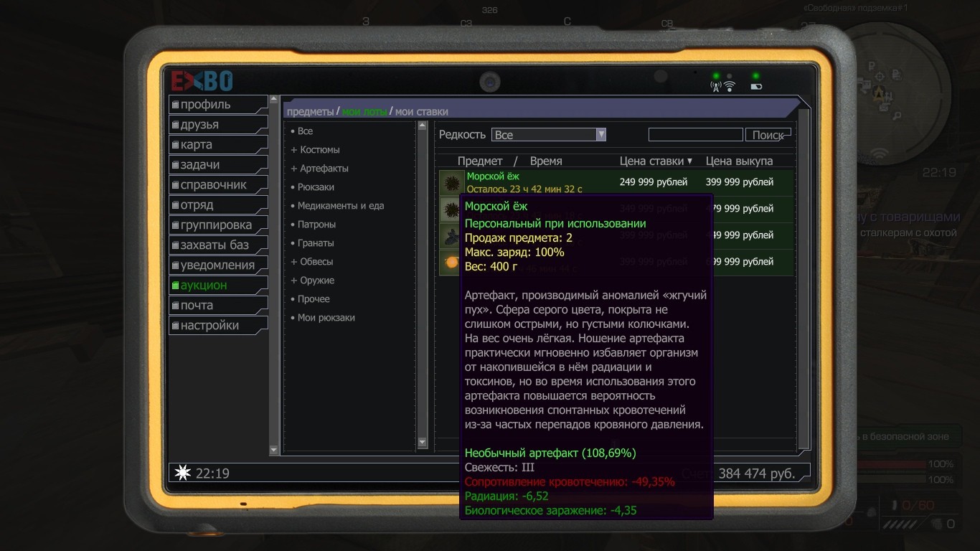Open the справочник section
The height and width of the screenshot is (551, 980).
(x=218, y=185)
